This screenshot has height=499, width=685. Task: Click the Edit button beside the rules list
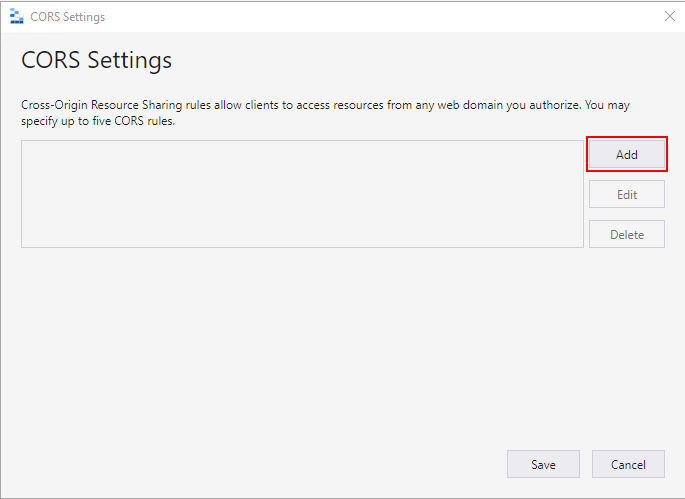coord(626,194)
